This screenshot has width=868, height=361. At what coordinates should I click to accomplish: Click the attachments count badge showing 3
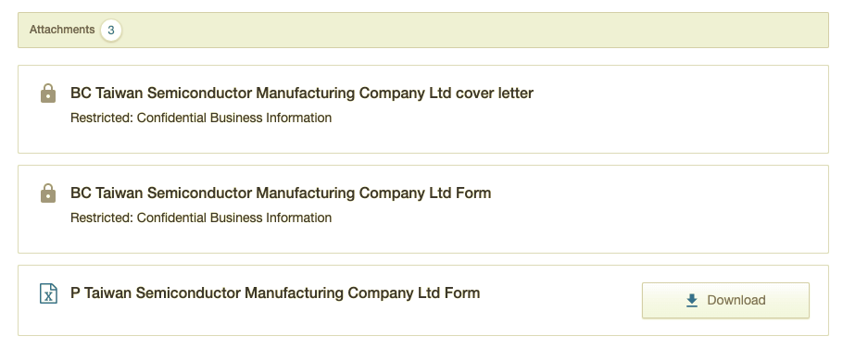click(111, 30)
